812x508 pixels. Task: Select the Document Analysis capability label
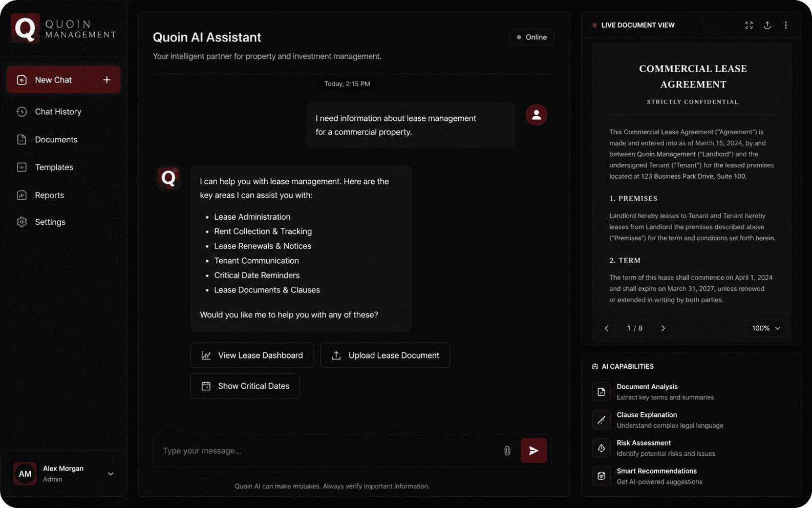tap(647, 387)
